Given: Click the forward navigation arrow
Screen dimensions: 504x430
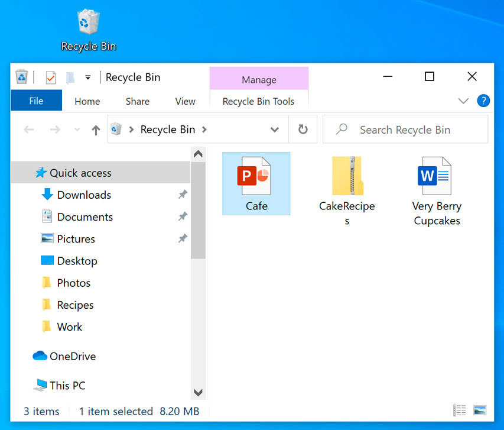Looking at the screenshot, I should 54,129.
